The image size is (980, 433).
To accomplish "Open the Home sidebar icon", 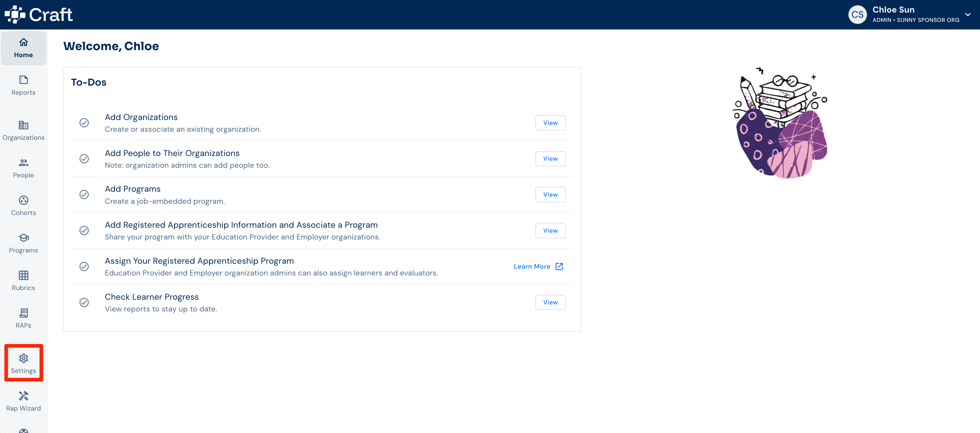I will pyautogui.click(x=23, y=42).
